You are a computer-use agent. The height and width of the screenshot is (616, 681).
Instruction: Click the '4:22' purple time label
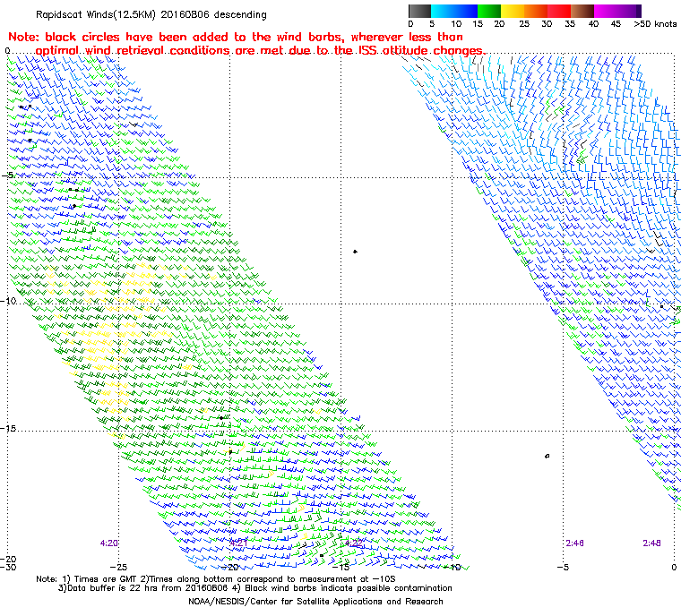tap(354, 543)
